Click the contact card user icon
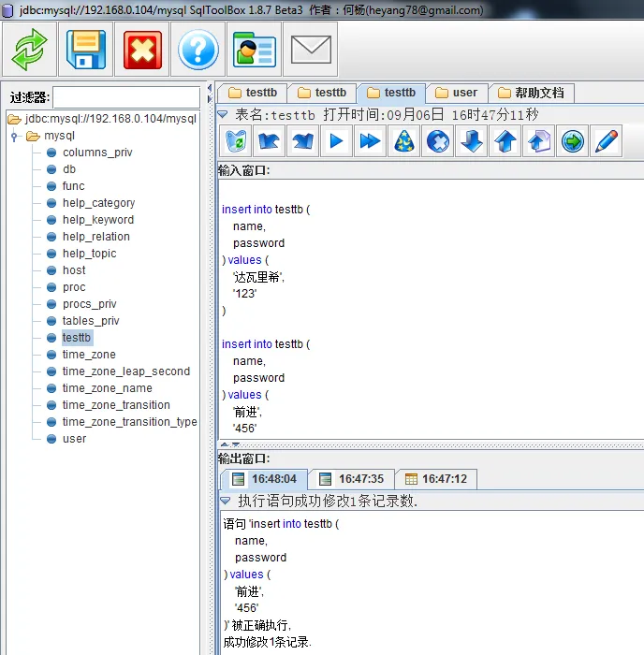This screenshot has height=655, width=644. tap(254, 50)
